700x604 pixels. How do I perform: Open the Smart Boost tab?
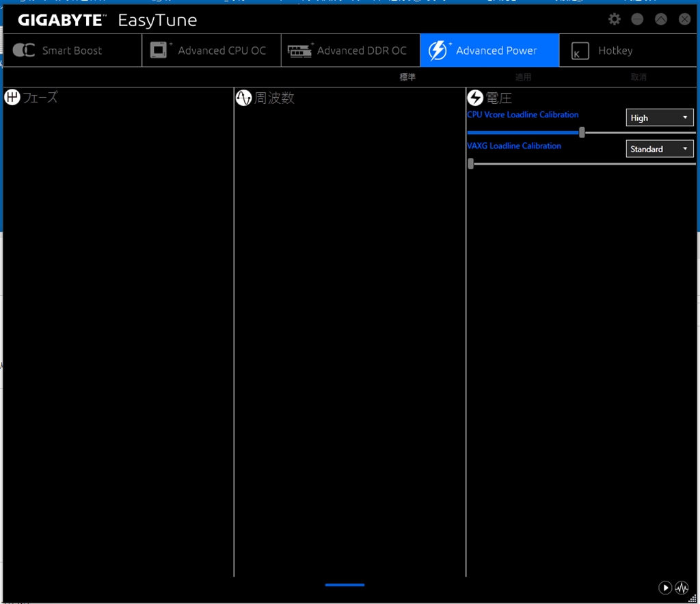(x=72, y=51)
